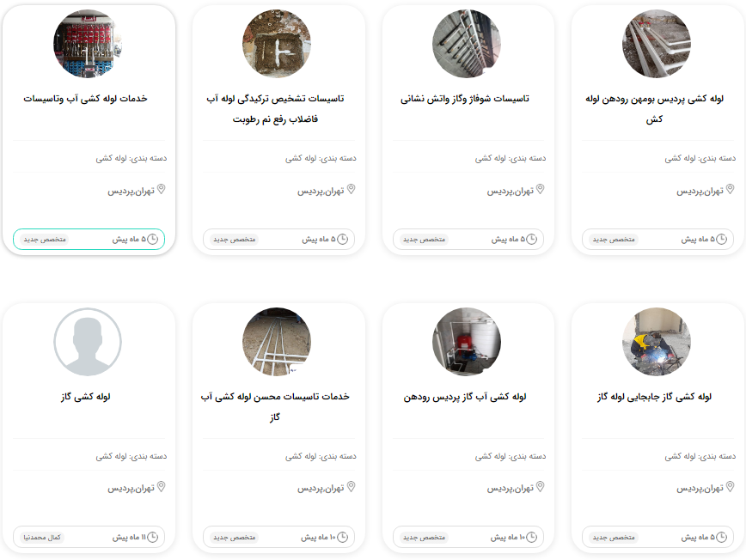The image size is (746, 560).
Task: Click ۵ ماه پیش footer on لوله کشی پردیس بومهن card
Action: tap(704, 239)
